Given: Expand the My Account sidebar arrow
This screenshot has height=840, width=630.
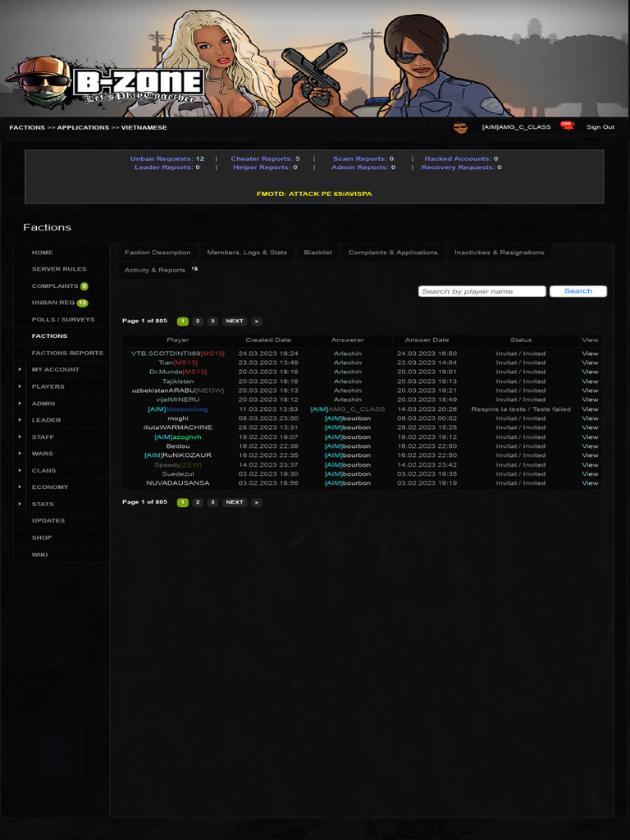Looking at the screenshot, I should click(x=21, y=370).
